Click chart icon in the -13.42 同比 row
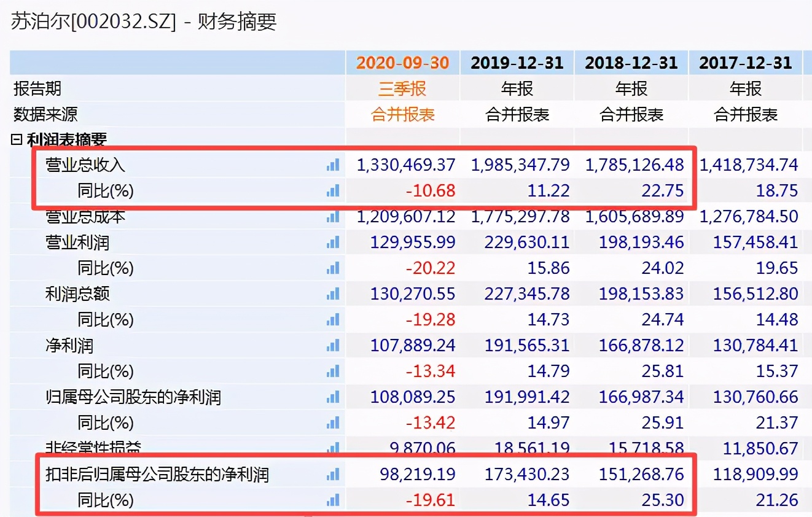812x517 pixels. click(333, 423)
